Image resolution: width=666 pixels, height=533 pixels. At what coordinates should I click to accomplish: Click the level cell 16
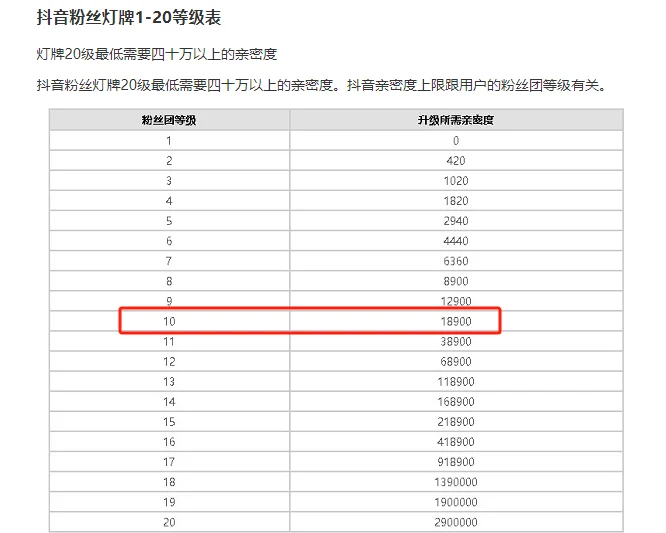tap(169, 442)
